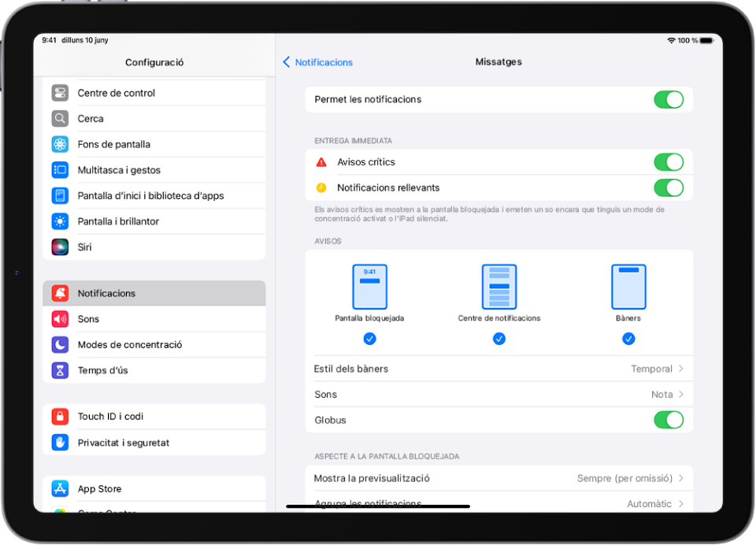Tap the Configuració sidebar title
The height and width of the screenshot is (545, 756).
154,62
